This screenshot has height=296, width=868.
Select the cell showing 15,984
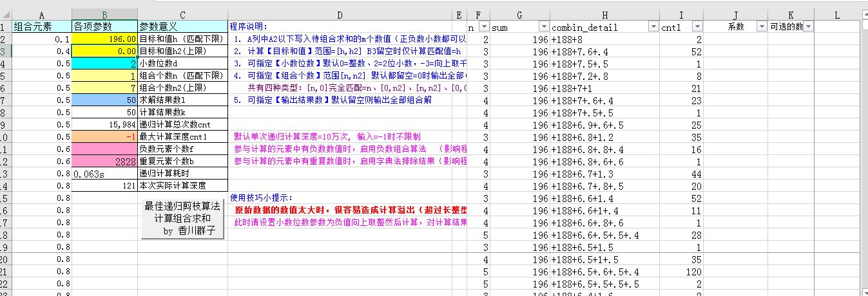pyautogui.click(x=104, y=124)
